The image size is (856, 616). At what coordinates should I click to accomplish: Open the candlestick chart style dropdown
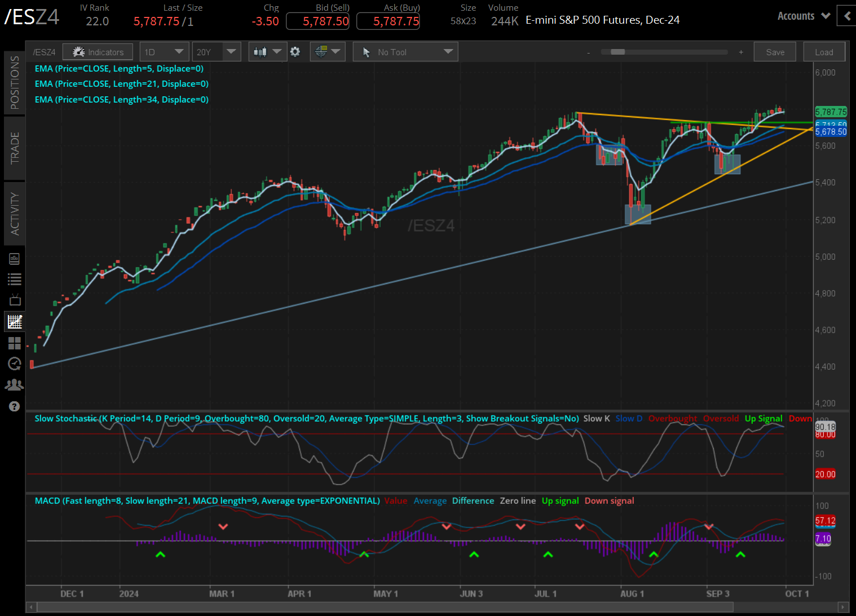(x=267, y=52)
